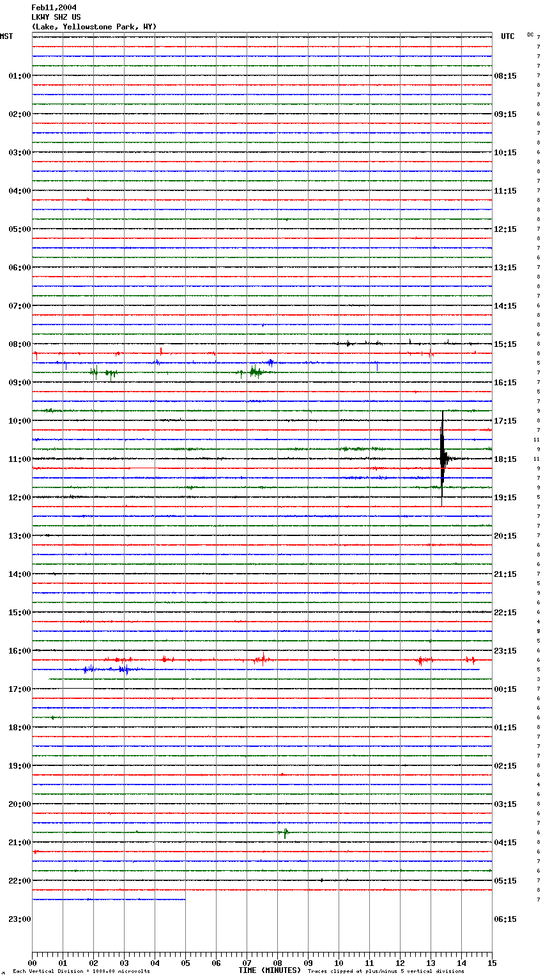
Task: Select the 11:00 MST time label
Action: pyautogui.click(x=19, y=459)
